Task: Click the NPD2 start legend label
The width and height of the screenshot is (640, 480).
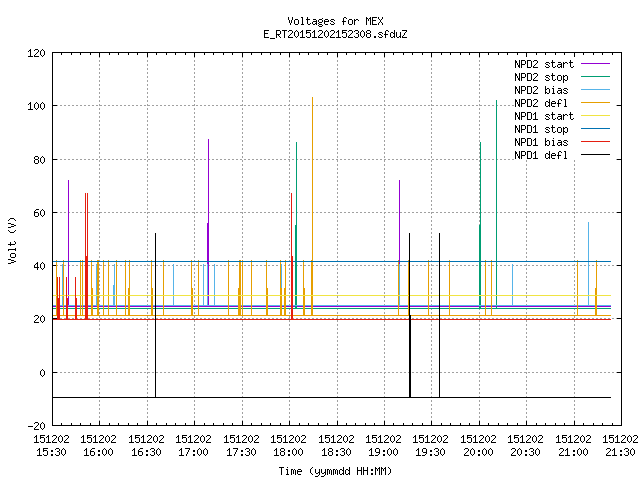Action: click(x=544, y=64)
